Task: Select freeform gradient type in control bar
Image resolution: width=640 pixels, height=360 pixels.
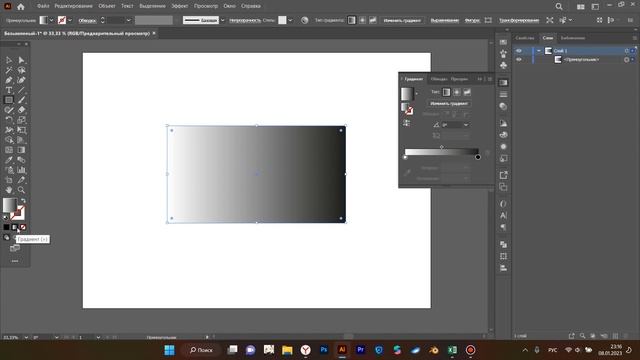Action: click(x=373, y=20)
